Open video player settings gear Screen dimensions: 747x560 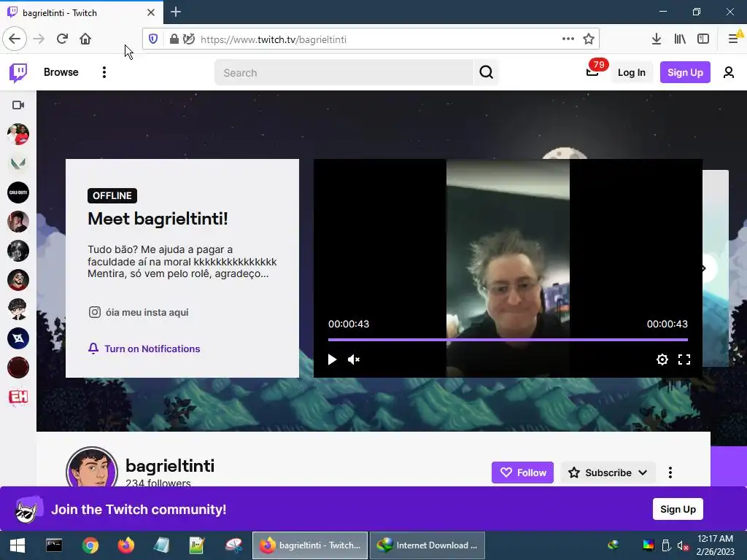[x=662, y=359]
